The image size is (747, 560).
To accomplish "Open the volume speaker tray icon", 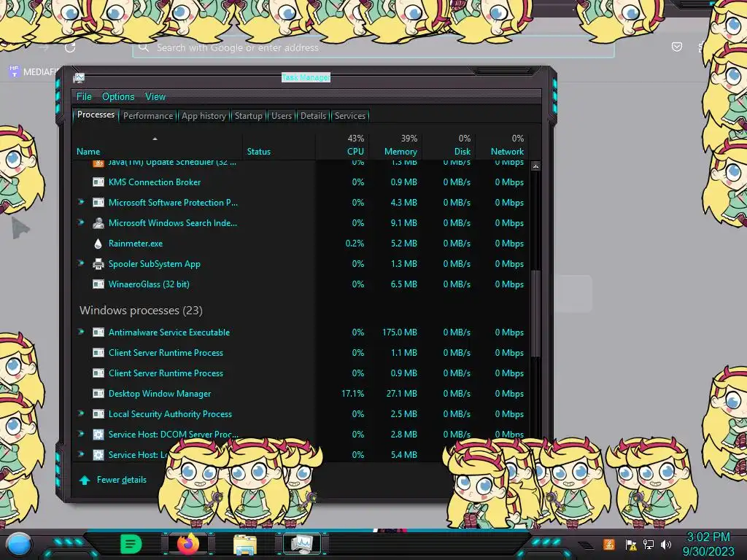I will click(x=666, y=544).
